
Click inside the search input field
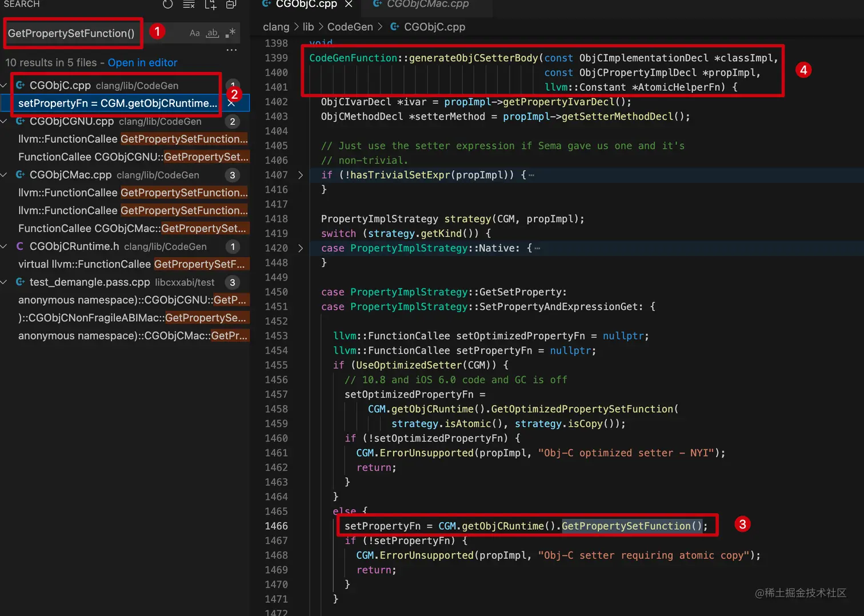pos(73,33)
